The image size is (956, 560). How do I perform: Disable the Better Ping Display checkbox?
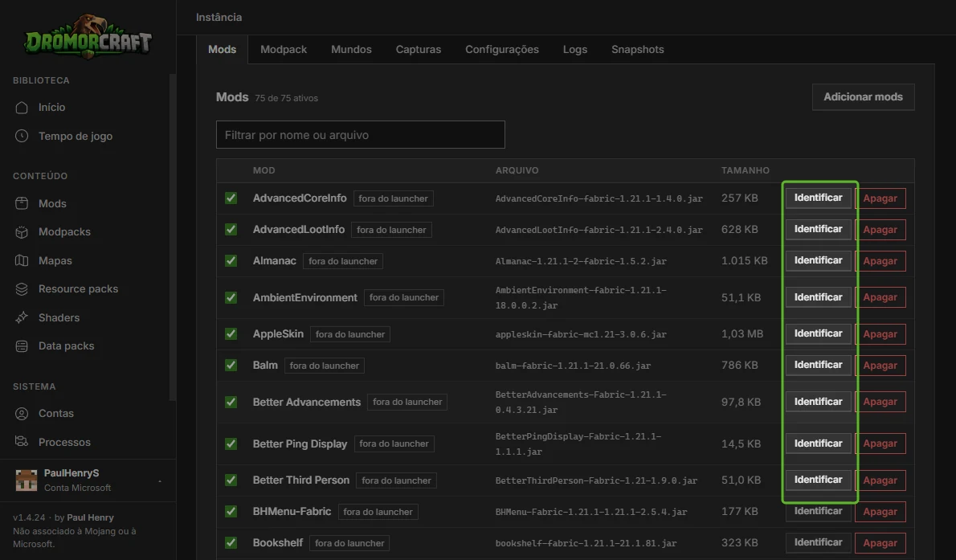[231, 444]
